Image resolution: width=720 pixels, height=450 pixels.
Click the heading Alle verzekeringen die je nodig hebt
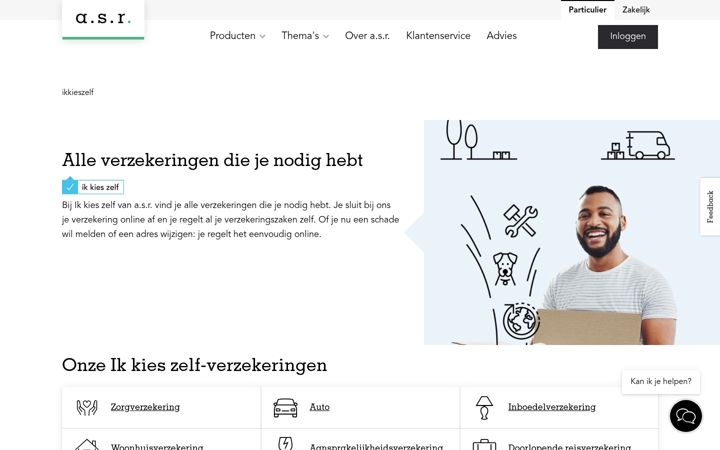213,160
